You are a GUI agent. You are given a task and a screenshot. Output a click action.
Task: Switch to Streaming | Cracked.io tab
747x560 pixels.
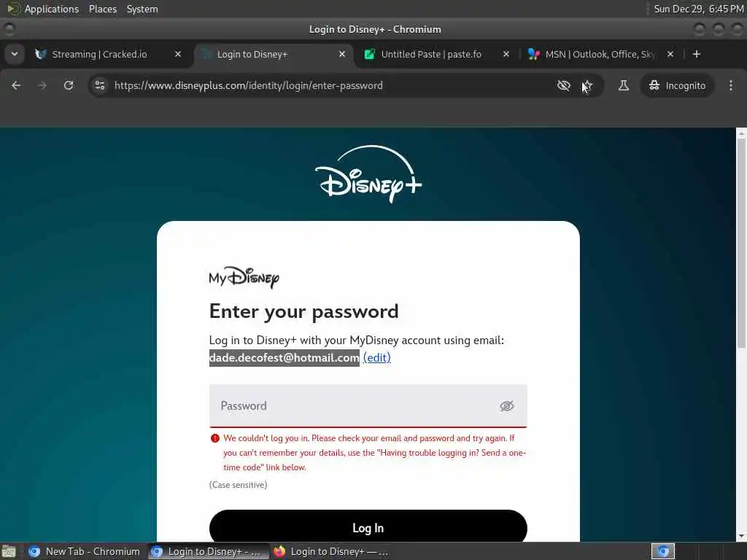[x=99, y=54]
